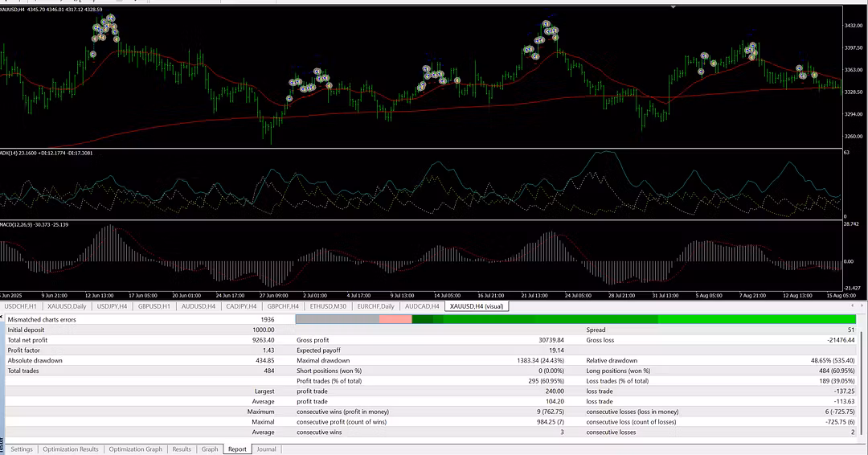
Task: Click the 295 (60.95%) profit trades value
Action: coord(547,381)
